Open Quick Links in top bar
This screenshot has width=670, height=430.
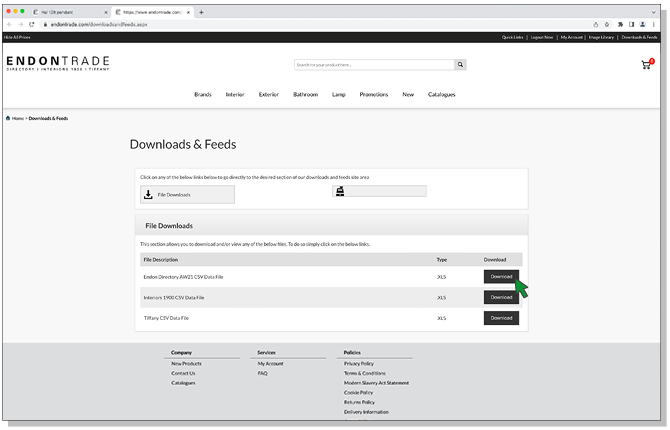tap(512, 37)
